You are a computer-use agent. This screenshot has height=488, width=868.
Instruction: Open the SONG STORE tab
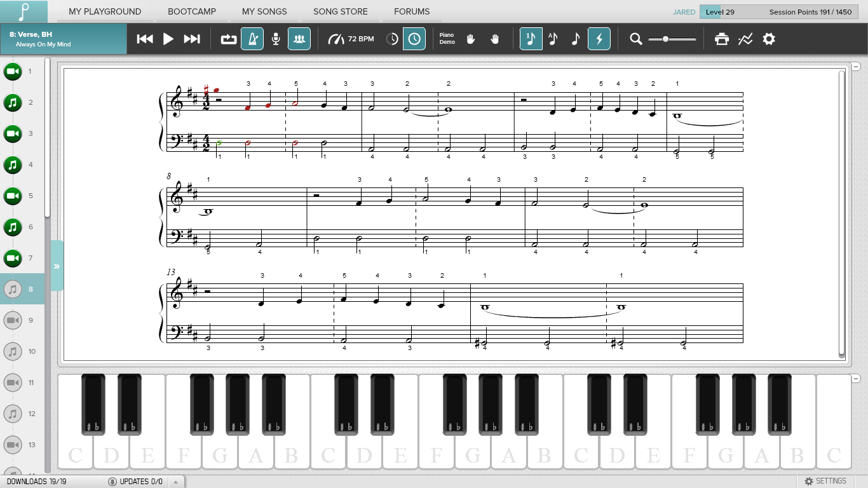point(340,11)
